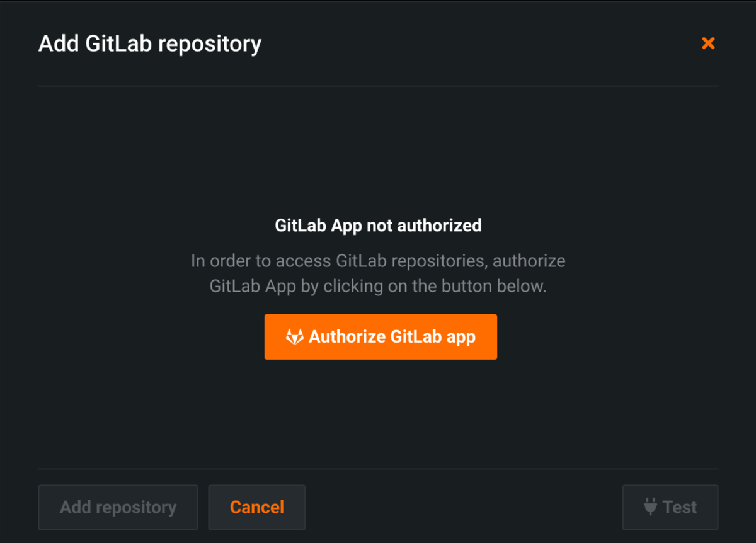
Task: Click the plug icon beside Test
Action: (650, 507)
